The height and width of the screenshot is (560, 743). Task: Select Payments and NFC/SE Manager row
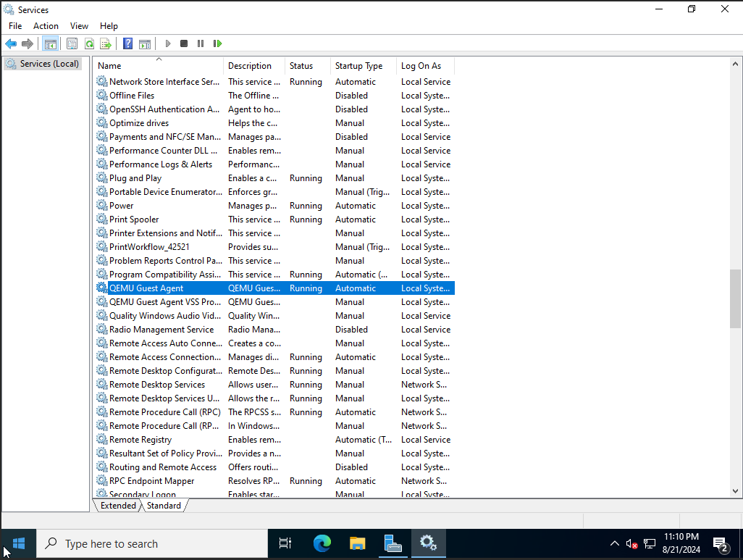(275, 137)
